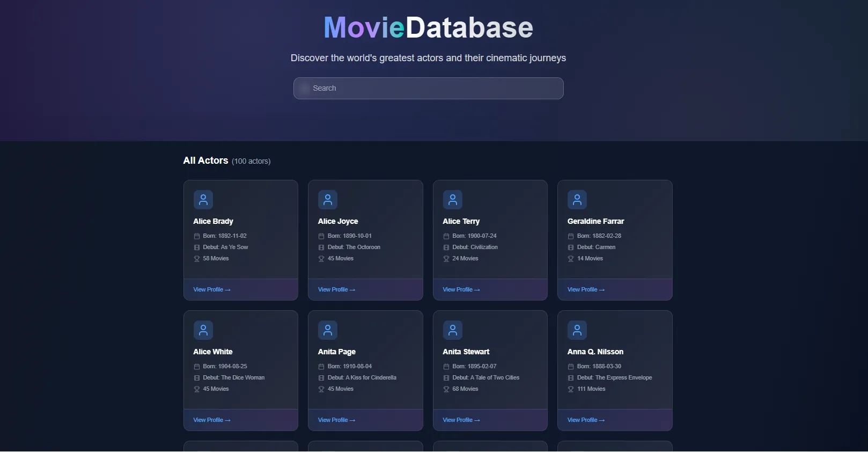Click the trophy icon beside 58 Movies
Viewport: 868px width, 452px height.
[x=197, y=259]
